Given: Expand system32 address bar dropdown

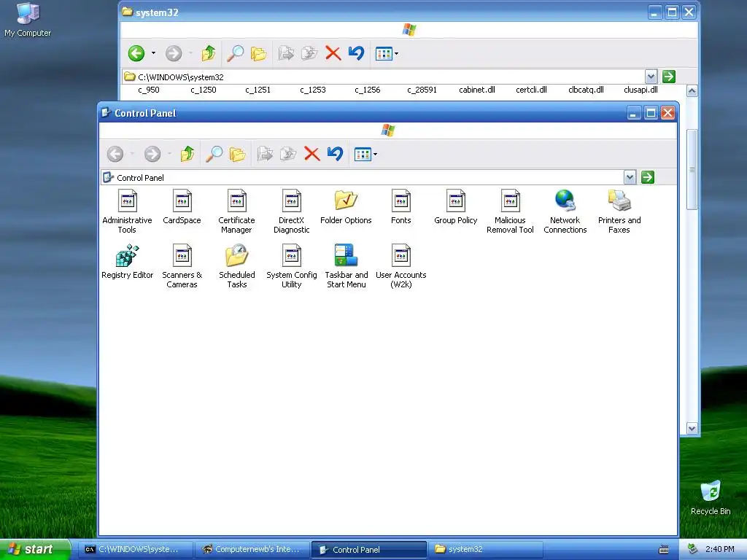Looking at the screenshot, I should coord(651,77).
